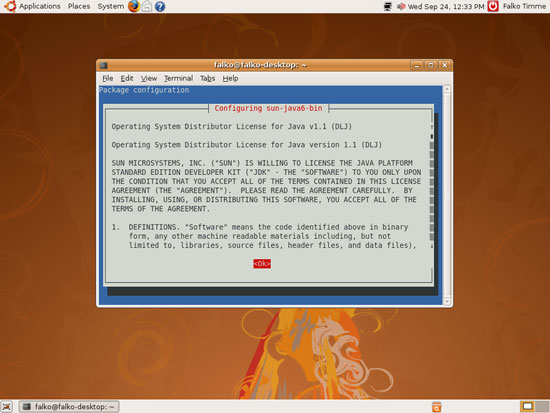This screenshot has width=550, height=413.
Task: Open the mail launcher icon
Action: (x=147, y=6)
